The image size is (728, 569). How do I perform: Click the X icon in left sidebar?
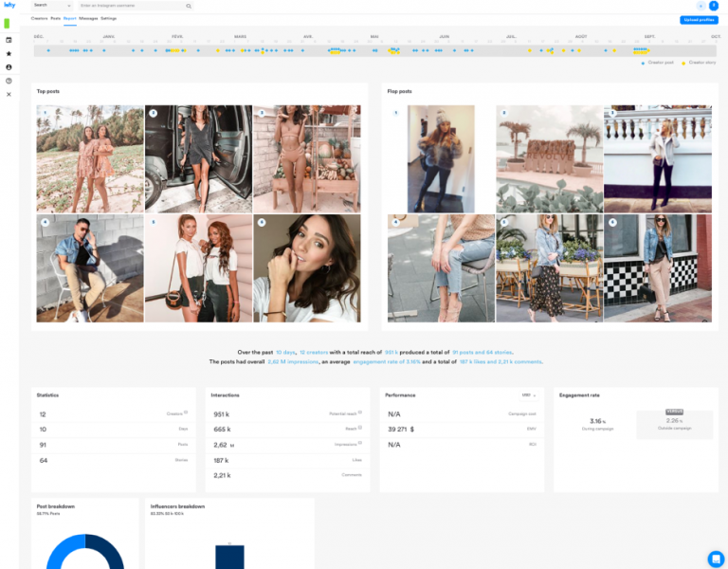(9, 94)
